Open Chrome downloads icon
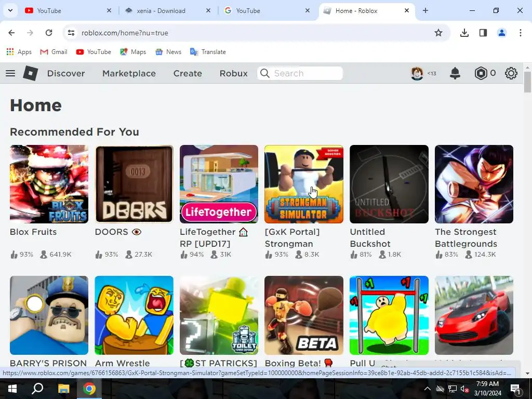532x399 pixels. (x=464, y=33)
